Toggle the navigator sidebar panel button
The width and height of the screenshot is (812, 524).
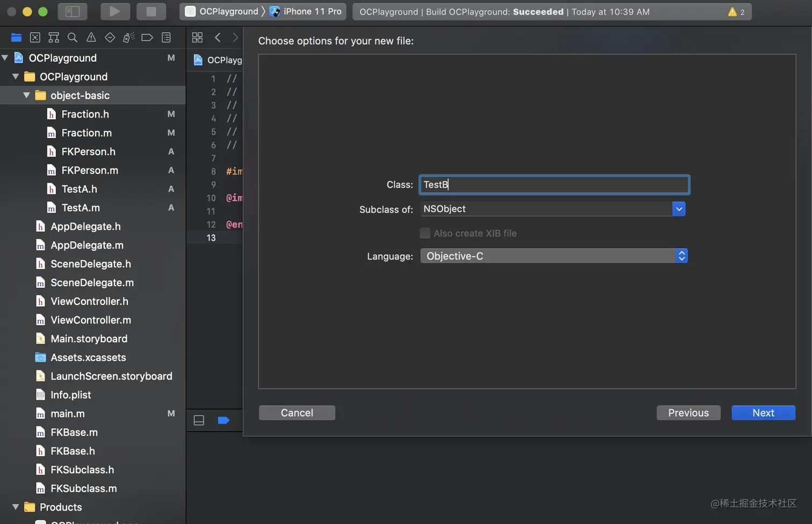(73, 11)
